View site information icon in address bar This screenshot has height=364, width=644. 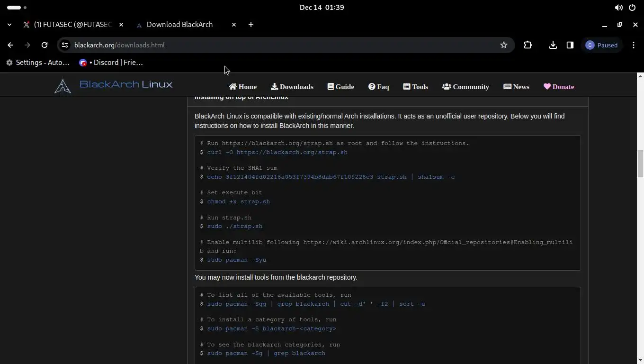[x=65, y=45]
